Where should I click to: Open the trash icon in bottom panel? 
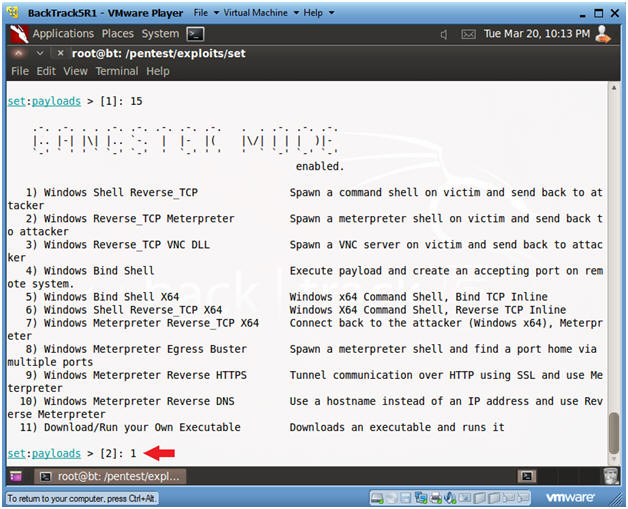point(610,476)
